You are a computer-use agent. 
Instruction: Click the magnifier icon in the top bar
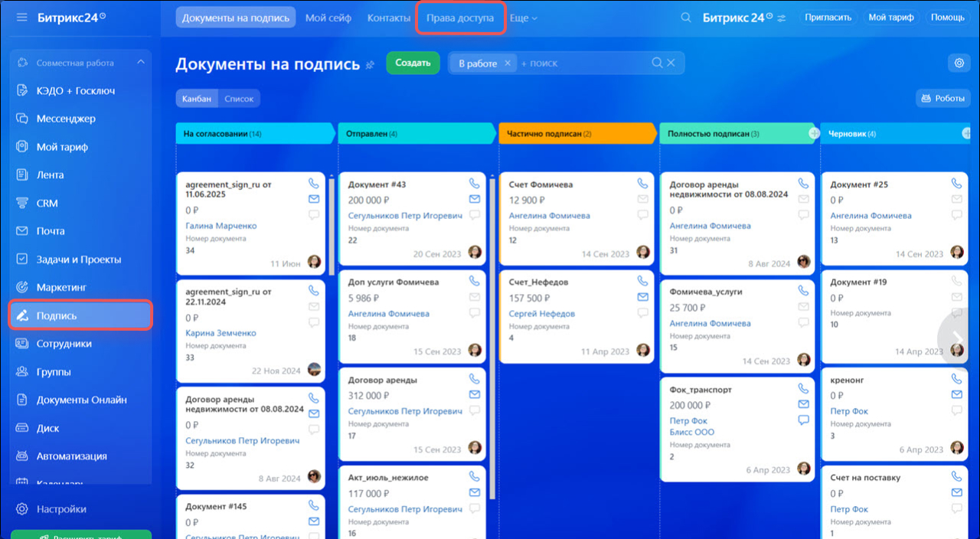[686, 18]
